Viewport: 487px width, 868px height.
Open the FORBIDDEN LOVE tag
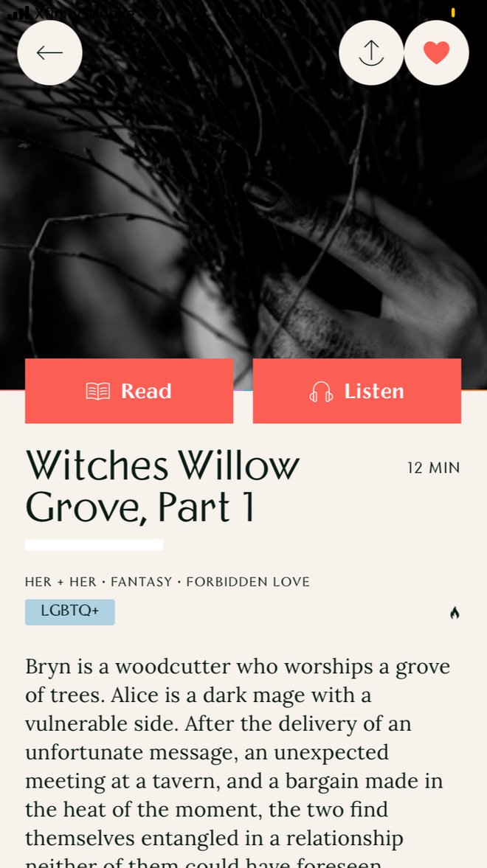(248, 582)
